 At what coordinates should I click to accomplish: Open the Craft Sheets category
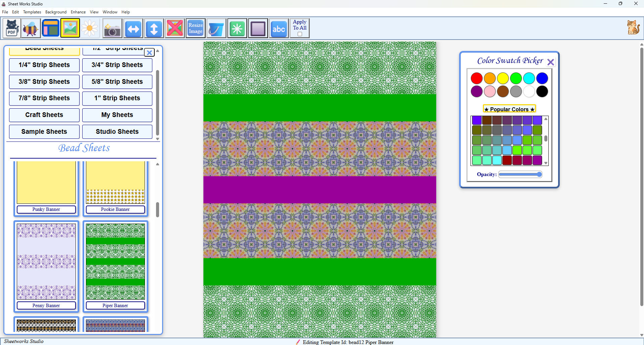point(44,115)
